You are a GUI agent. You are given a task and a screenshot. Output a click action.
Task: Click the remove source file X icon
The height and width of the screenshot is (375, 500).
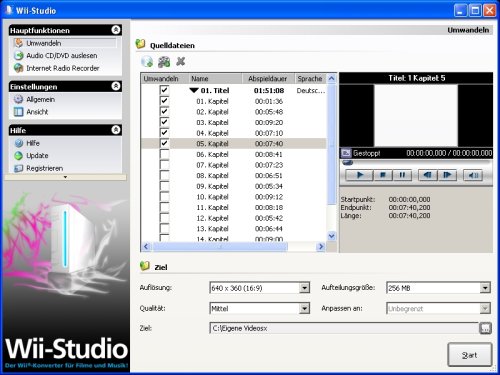181,61
